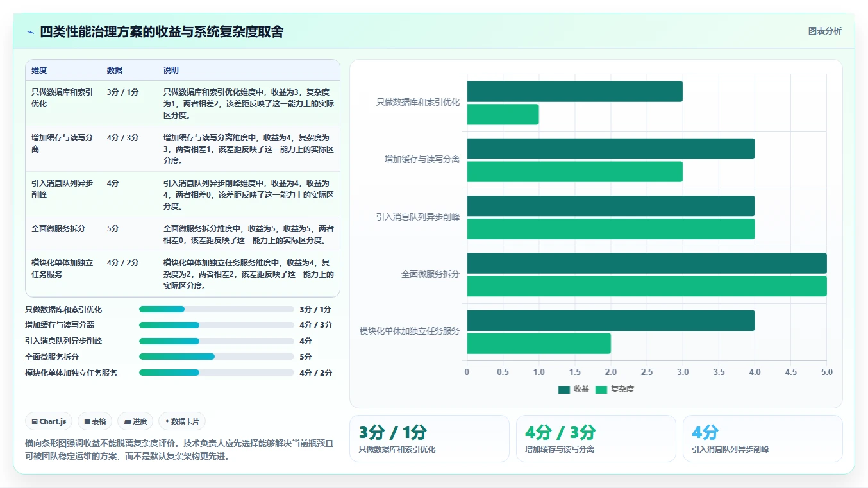Toggle the 复杂度 legend swatch in the chart
The width and height of the screenshot is (868, 488).
(601, 389)
